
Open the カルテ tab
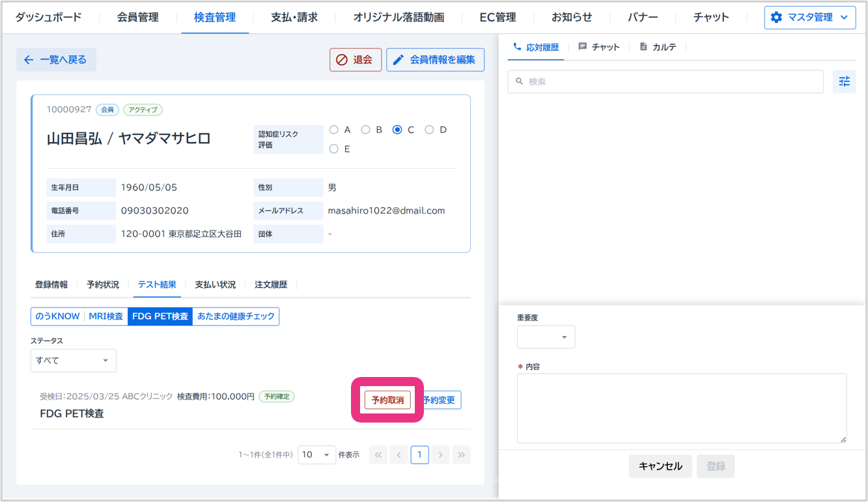(x=658, y=47)
